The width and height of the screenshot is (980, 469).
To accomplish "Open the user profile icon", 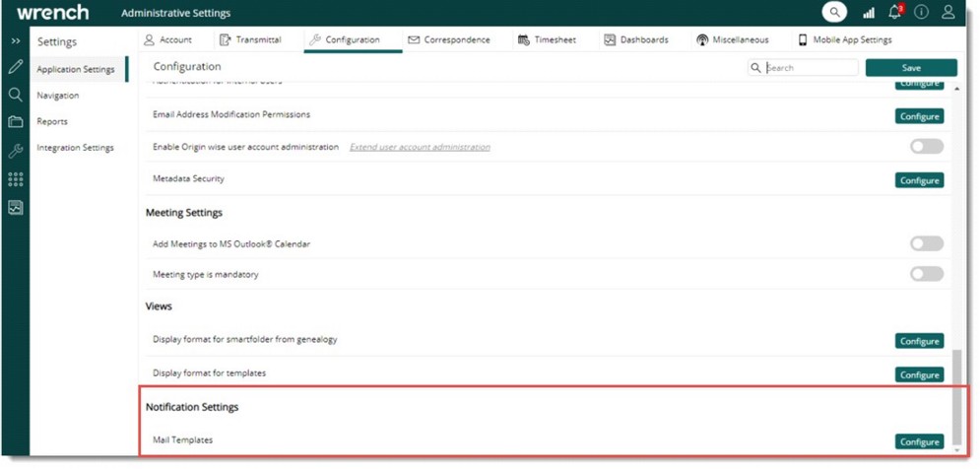I will (x=947, y=13).
